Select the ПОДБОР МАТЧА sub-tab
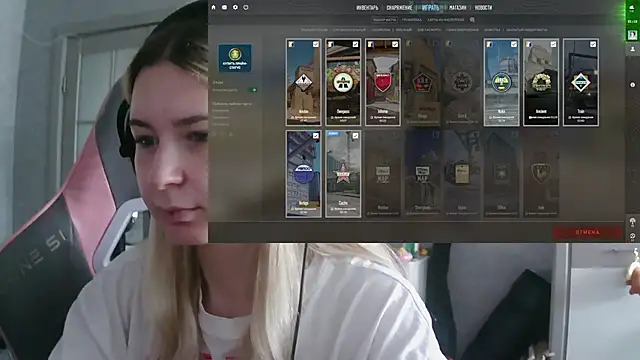 point(384,20)
